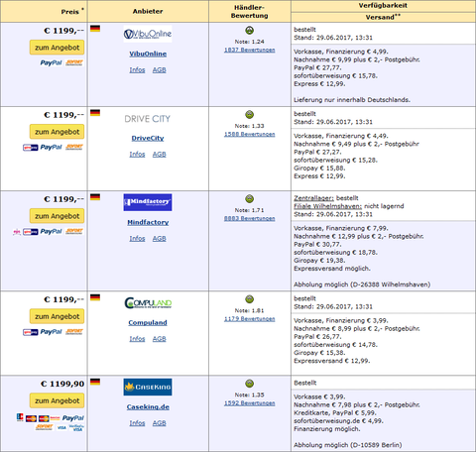Open the Infos link under Caseking.de
Viewport: 476px width, 452px height.
pyautogui.click(x=137, y=423)
